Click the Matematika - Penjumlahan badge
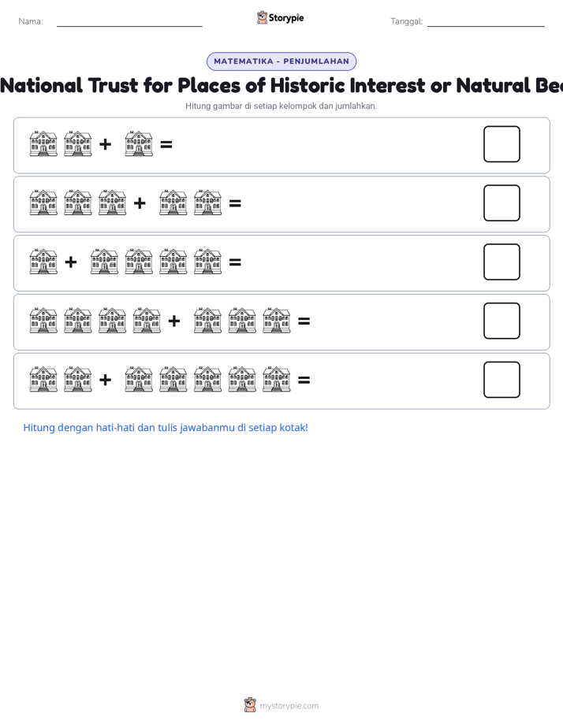 point(281,61)
